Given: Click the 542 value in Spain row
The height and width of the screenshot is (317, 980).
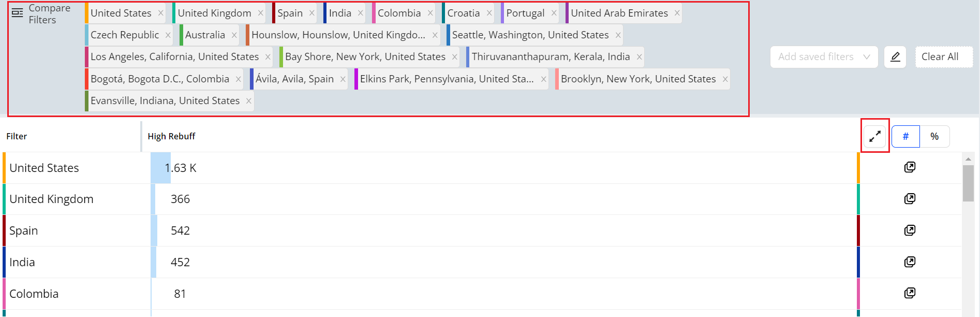Looking at the screenshot, I should (180, 231).
